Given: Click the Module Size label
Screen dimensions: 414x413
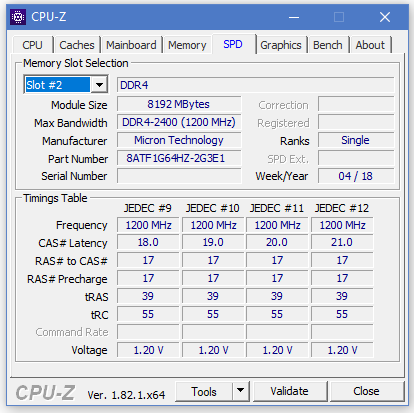Looking at the screenshot, I should click(79, 105).
